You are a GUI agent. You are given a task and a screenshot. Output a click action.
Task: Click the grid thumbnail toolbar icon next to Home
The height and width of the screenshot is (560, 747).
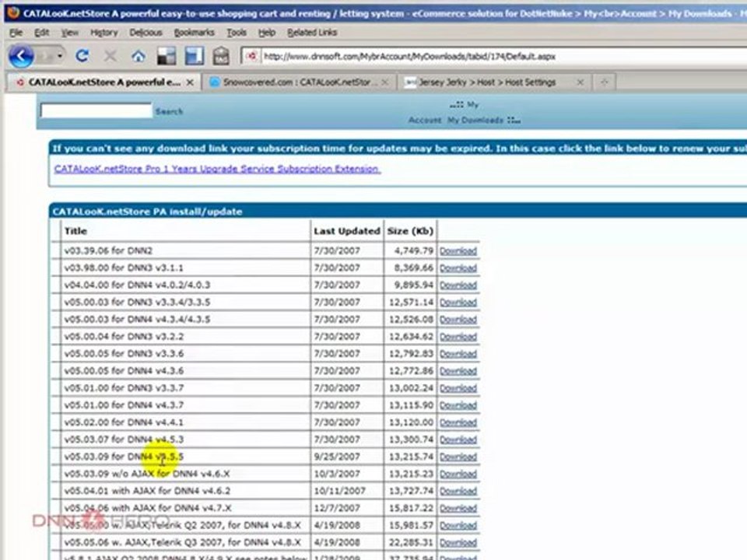(167, 56)
